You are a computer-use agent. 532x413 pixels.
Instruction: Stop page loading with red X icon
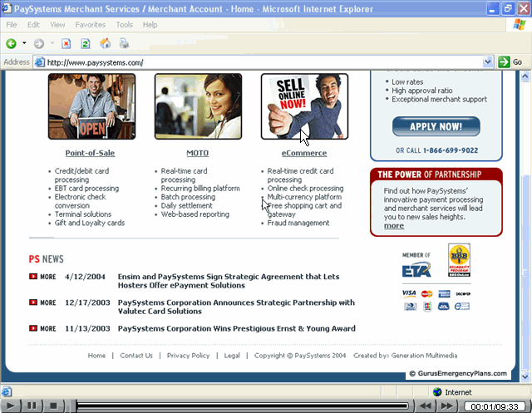(x=66, y=43)
